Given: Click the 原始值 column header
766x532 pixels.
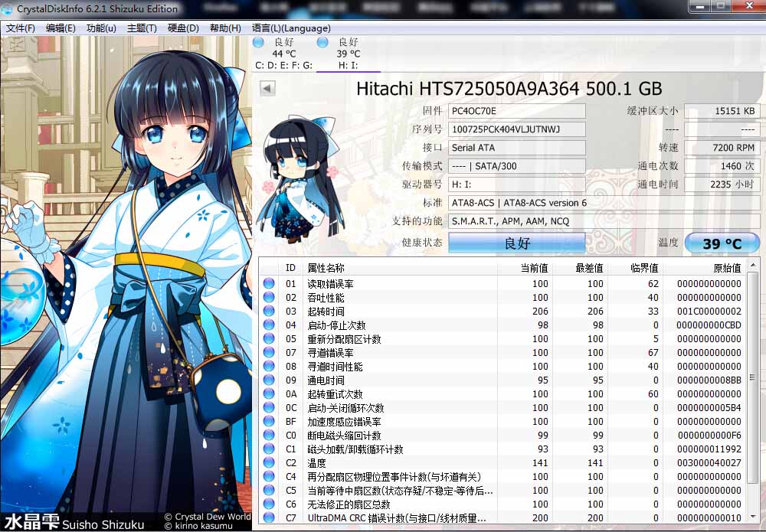Looking at the screenshot, I should coord(725,268).
